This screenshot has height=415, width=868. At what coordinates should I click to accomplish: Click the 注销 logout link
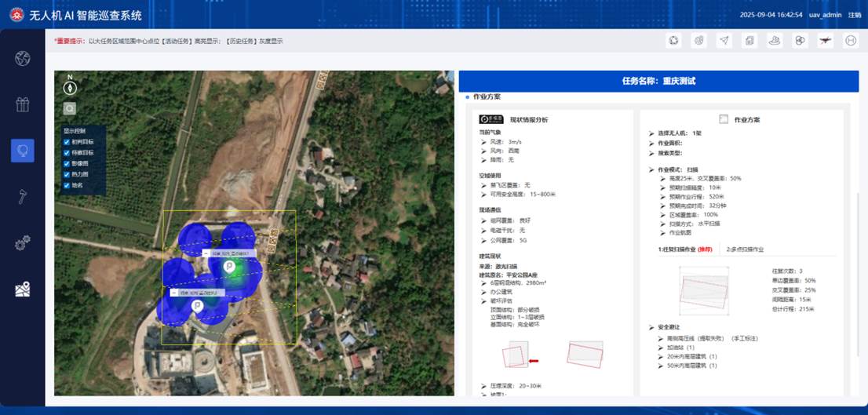(x=854, y=15)
